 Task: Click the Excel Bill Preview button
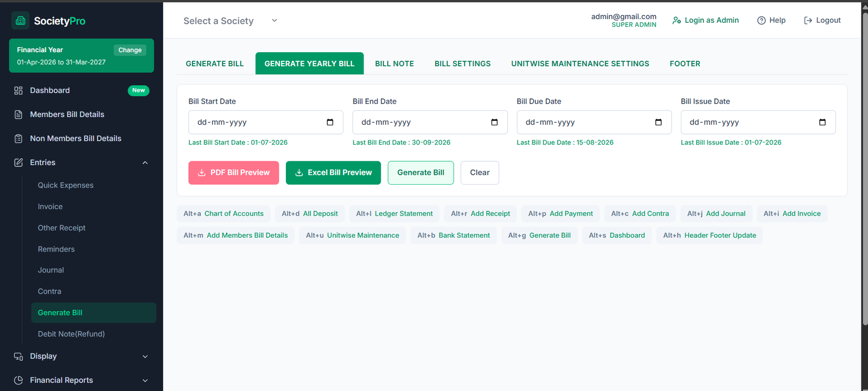[x=333, y=173]
